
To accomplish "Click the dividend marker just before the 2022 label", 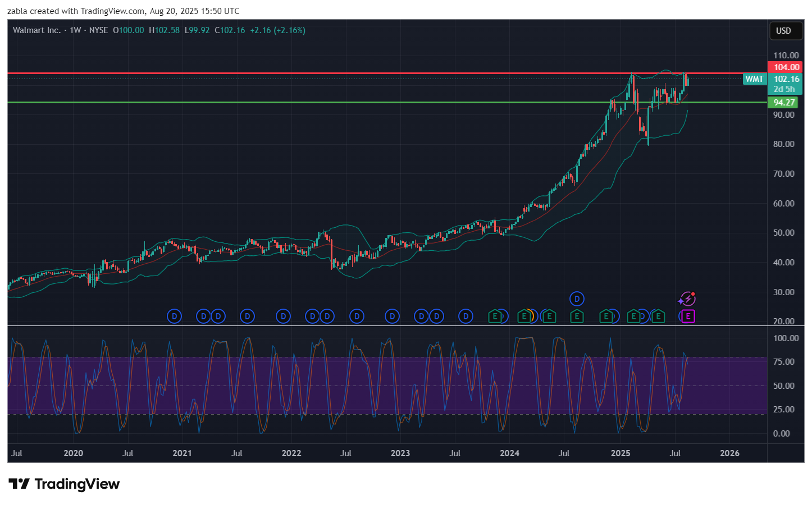I will point(284,316).
